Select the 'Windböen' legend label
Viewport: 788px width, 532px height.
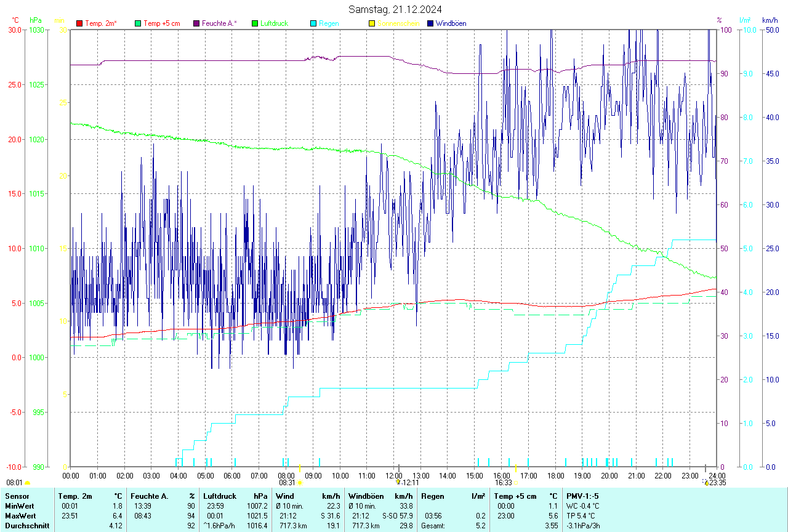[451, 23]
